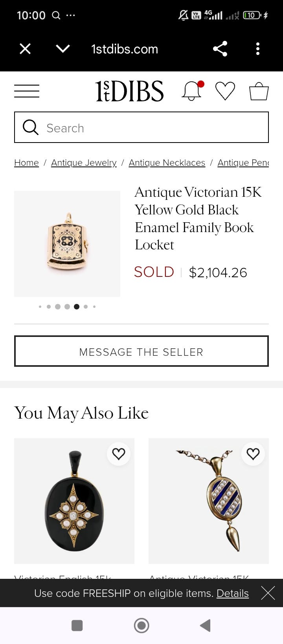The height and width of the screenshot is (644, 283).
Task: View saved favorites heart in header
Action: (x=225, y=91)
